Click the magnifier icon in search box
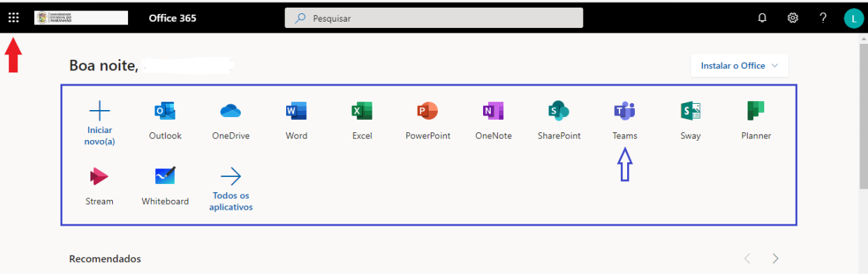Viewport: 868px width, 280px height. click(301, 18)
